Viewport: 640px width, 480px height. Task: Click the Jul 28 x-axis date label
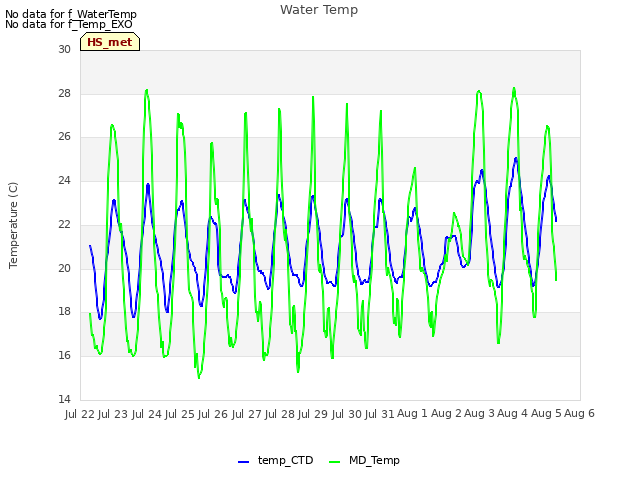pos(280,414)
